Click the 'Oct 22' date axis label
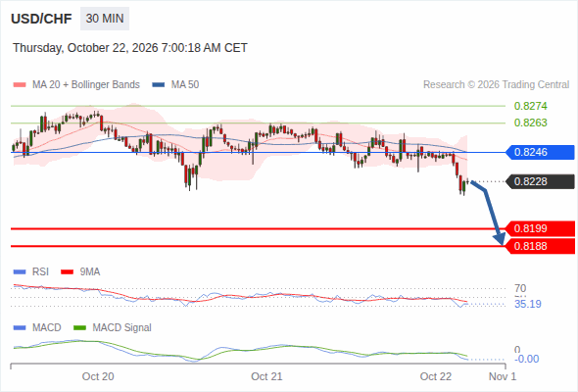Image resolution: width=578 pixels, height=392 pixels. [436, 376]
